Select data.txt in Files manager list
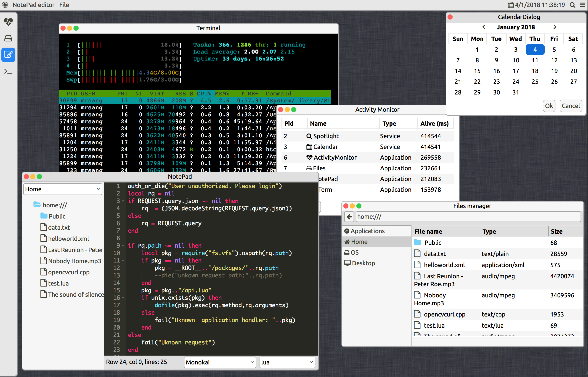The height and width of the screenshot is (377, 588). pos(498,254)
